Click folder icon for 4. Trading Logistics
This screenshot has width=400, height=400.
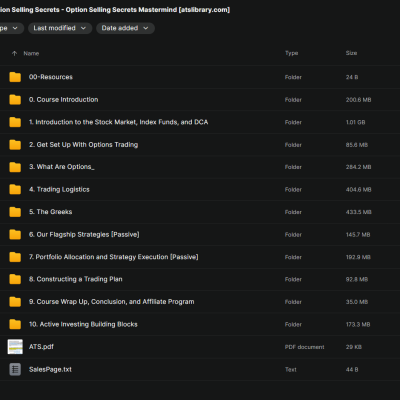pos(15,189)
